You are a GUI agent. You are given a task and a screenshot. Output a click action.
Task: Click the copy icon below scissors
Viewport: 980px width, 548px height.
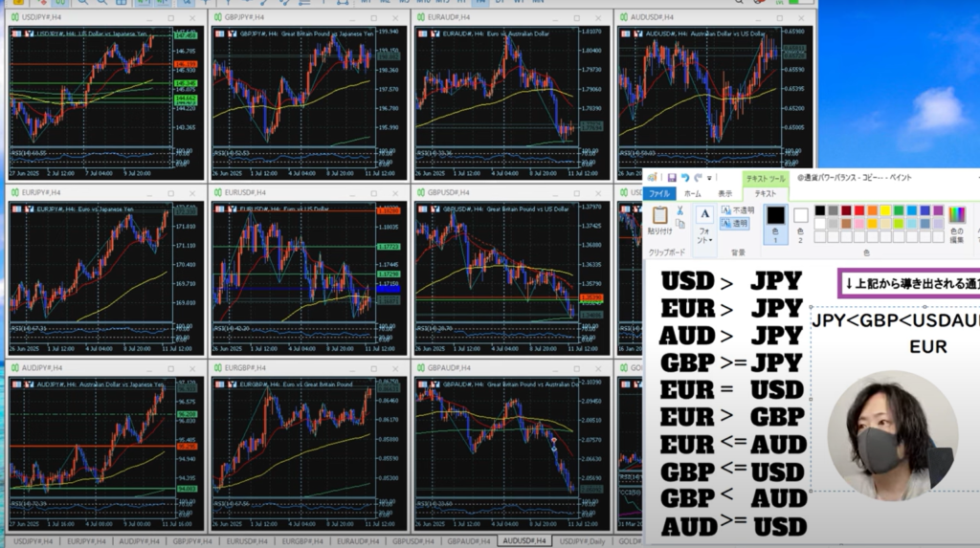click(x=680, y=224)
